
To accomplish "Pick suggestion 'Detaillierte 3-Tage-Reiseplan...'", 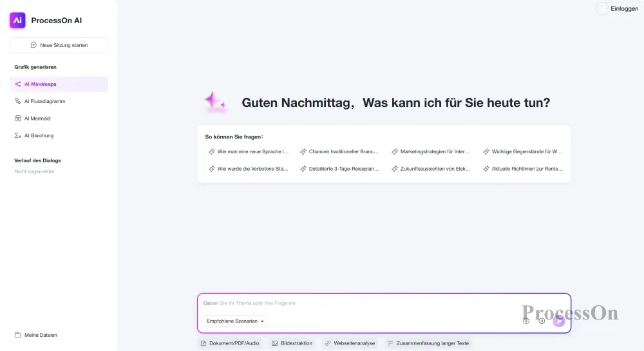I will (339, 169).
